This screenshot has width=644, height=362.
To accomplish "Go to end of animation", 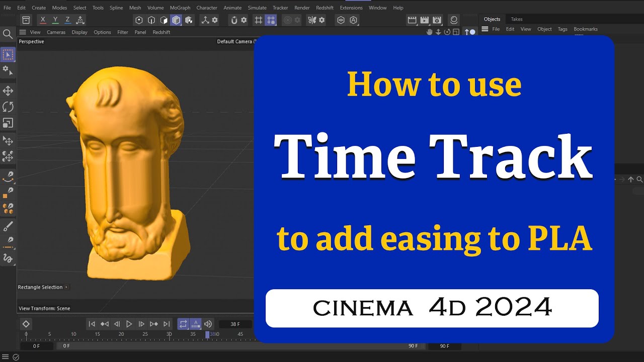I will (x=167, y=324).
